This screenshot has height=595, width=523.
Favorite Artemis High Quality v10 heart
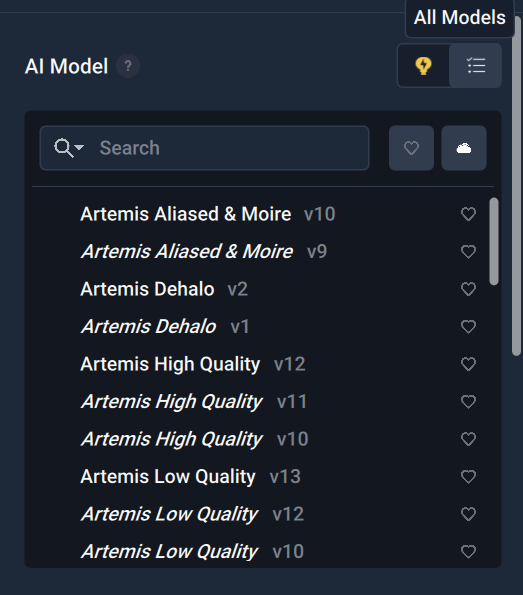[x=468, y=439]
